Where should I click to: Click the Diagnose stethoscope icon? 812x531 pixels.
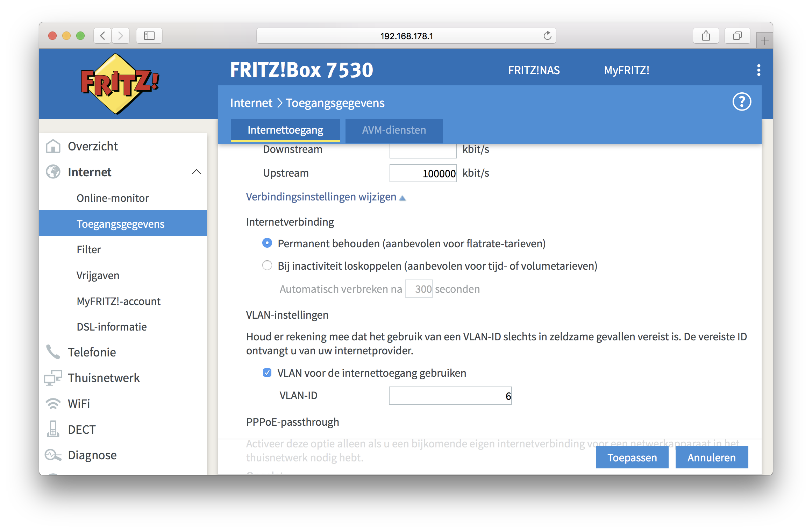coord(53,455)
